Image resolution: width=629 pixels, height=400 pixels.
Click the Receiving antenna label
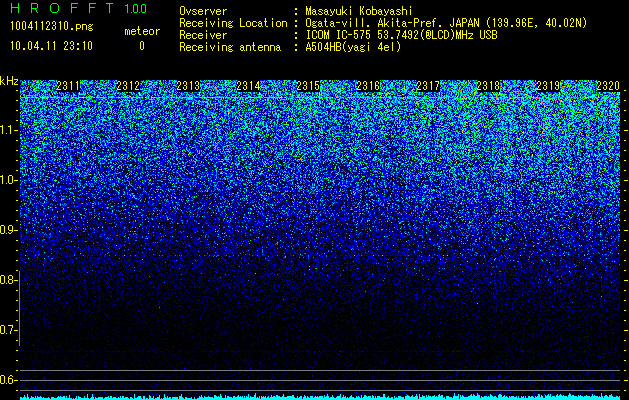(x=230, y=47)
